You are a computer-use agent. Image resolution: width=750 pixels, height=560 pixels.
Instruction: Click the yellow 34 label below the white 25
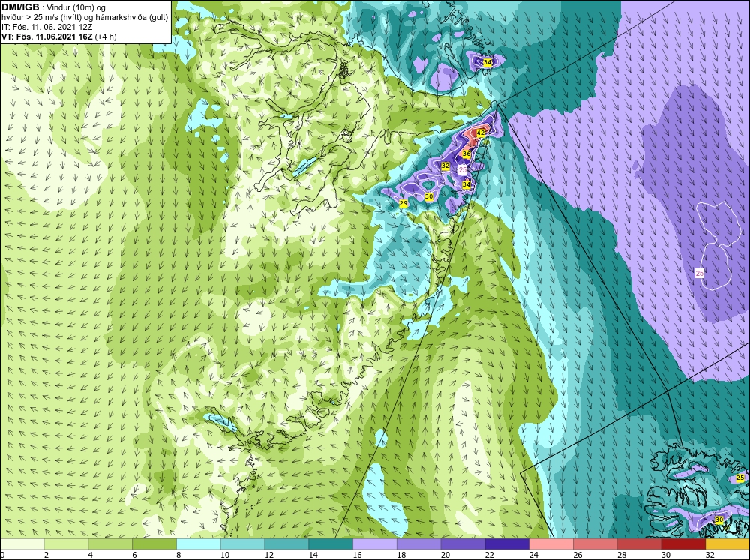(x=466, y=184)
